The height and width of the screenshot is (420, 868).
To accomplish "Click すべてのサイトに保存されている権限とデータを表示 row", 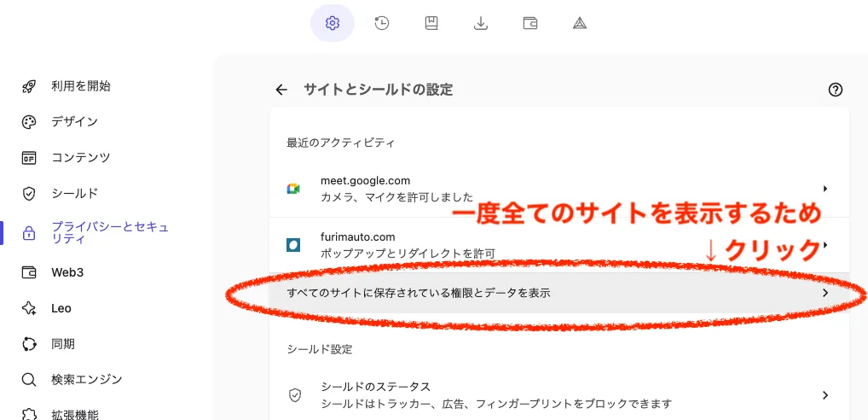I will [x=559, y=293].
